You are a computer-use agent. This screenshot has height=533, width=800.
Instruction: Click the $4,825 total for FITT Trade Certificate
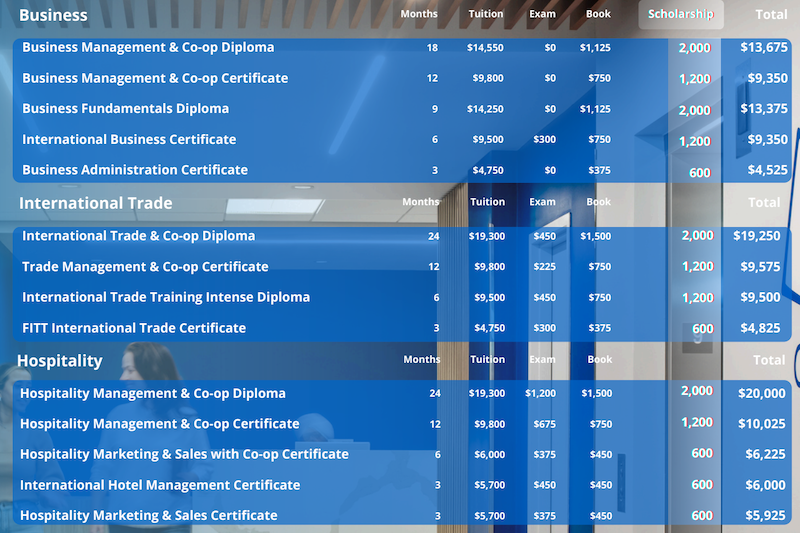(760, 328)
